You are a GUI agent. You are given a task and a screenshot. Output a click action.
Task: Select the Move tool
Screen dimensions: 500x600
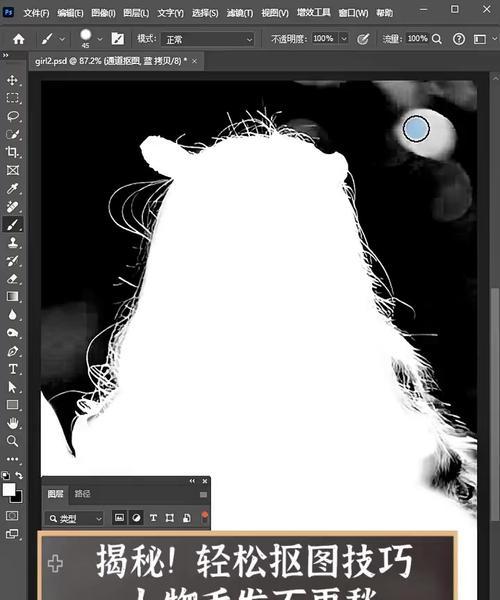[12, 80]
